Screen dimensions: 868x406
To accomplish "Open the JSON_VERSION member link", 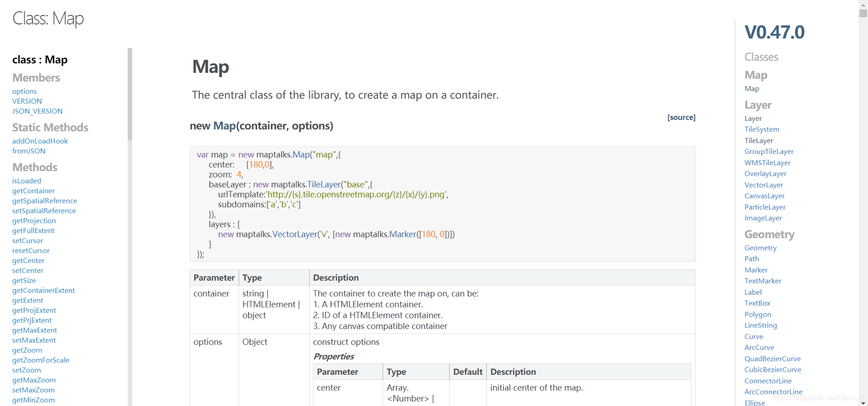I will click(37, 111).
